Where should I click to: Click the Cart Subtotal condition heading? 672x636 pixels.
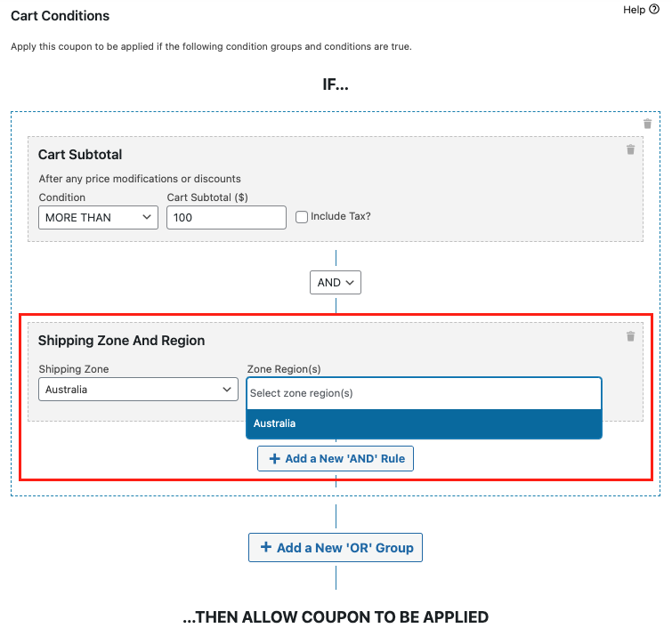[80, 155]
